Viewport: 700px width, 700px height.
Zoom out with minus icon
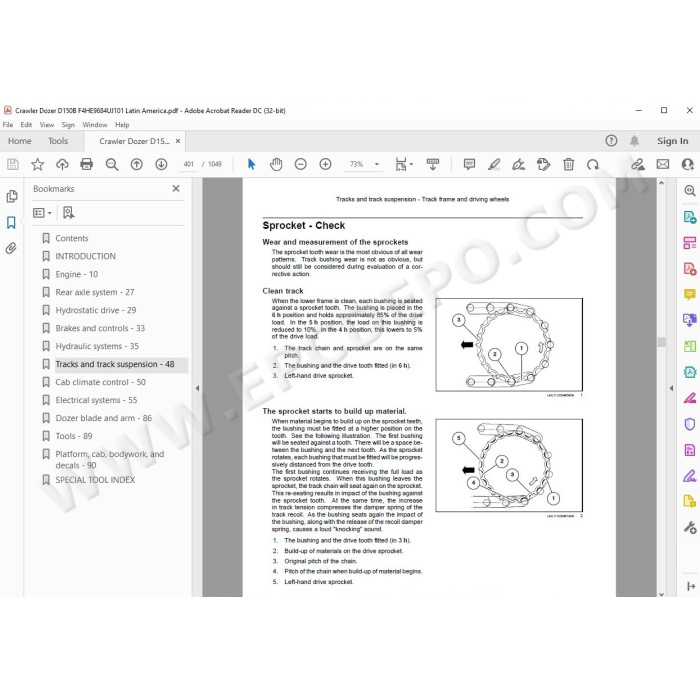pyautogui.click(x=301, y=165)
